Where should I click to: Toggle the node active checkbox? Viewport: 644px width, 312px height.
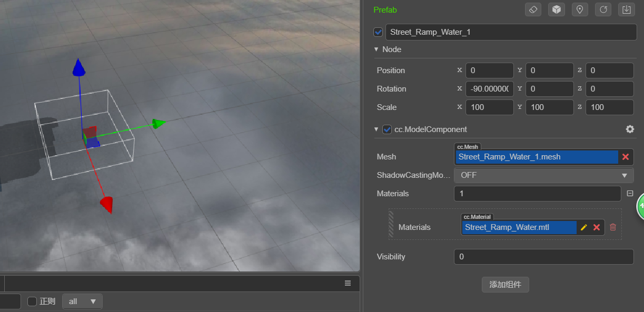point(378,32)
